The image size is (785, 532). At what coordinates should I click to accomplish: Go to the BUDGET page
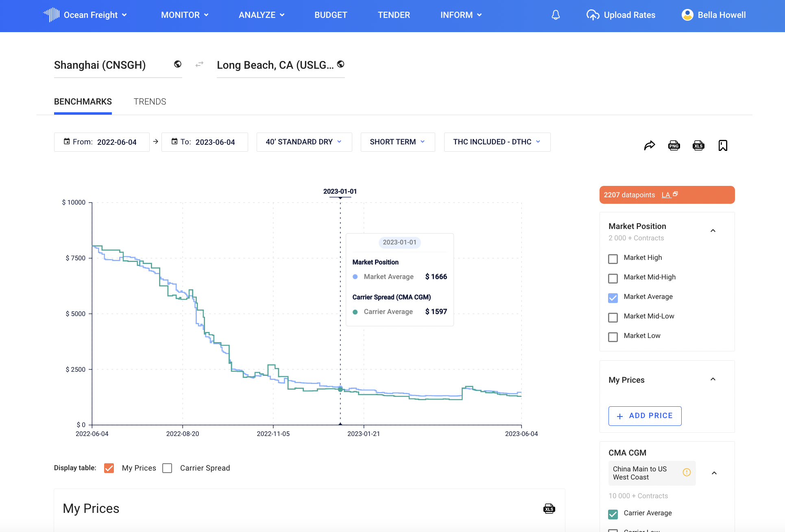click(331, 15)
